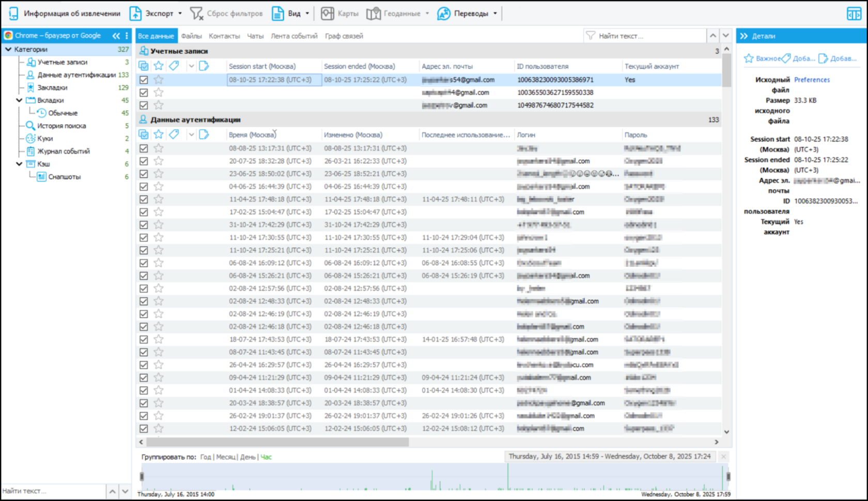868x501 pixels.
Task: Click the timeline right range handle
Action: pos(729,476)
